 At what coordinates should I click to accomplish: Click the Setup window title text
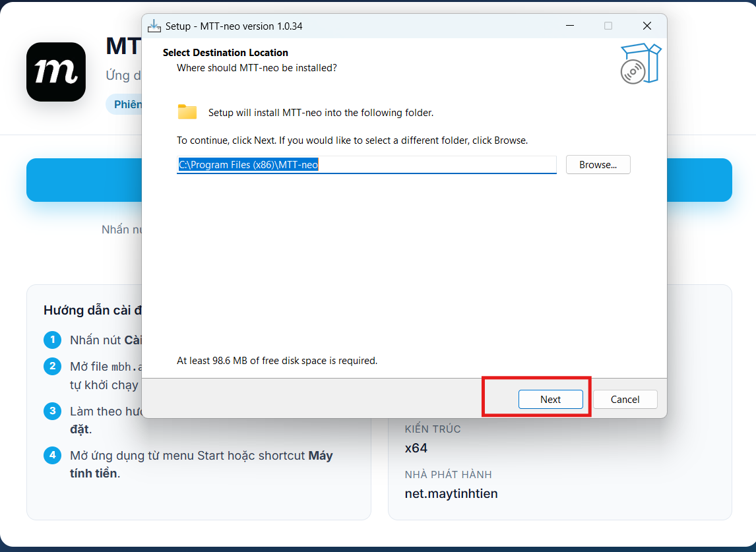pos(234,26)
